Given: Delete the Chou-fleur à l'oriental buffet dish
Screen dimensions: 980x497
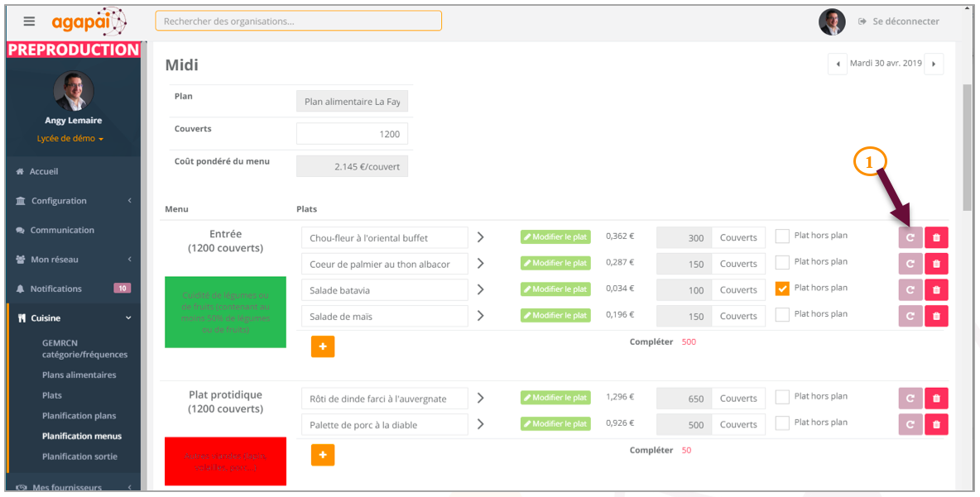Looking at the screenshot, I should click(936, 238).
